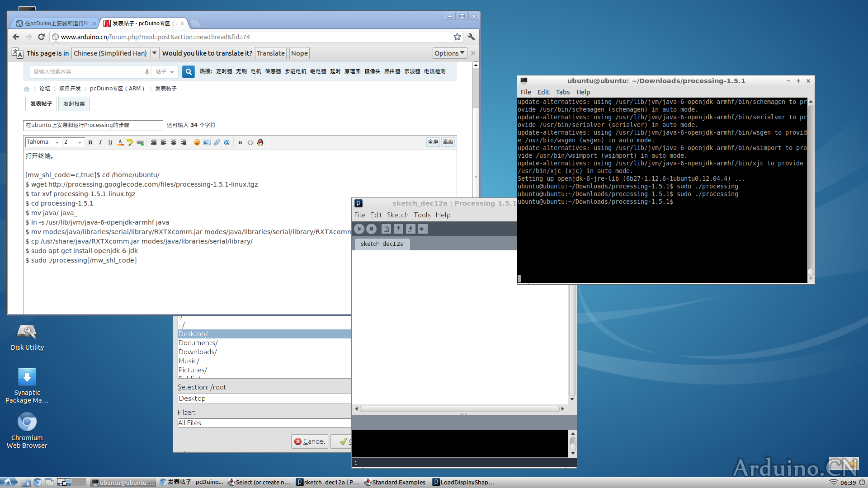Image resolution: width=868 pixels, height=488 pixels.
Task: Open the Edit menu in terminal
Action: tap(543, 92)
